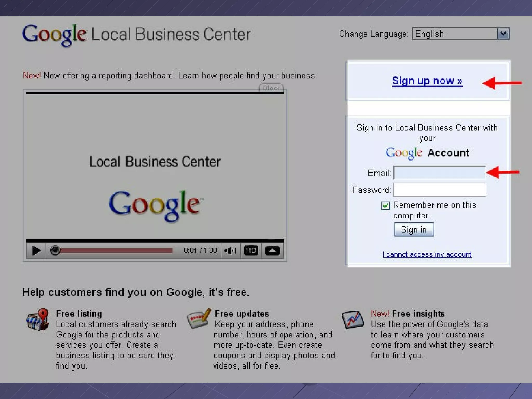Click the video's Google logo frame

point(155,205)
